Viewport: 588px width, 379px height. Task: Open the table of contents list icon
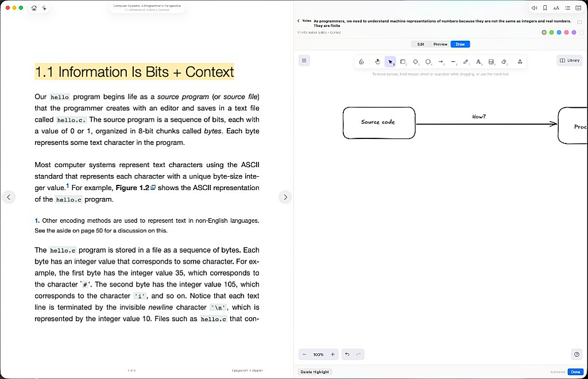click(567, 8)
